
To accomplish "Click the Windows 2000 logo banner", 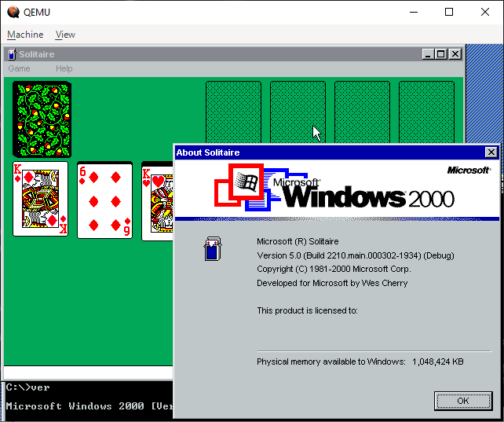I will click(337, 189).
